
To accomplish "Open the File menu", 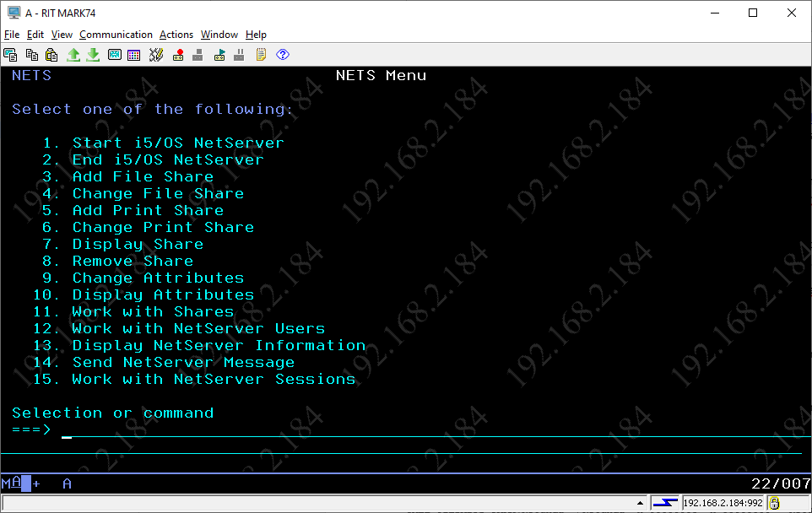I will coord(12,35).
